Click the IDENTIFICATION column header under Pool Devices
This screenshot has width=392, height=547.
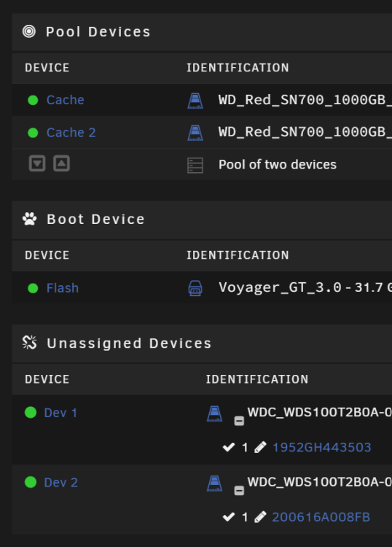[238, 68]
